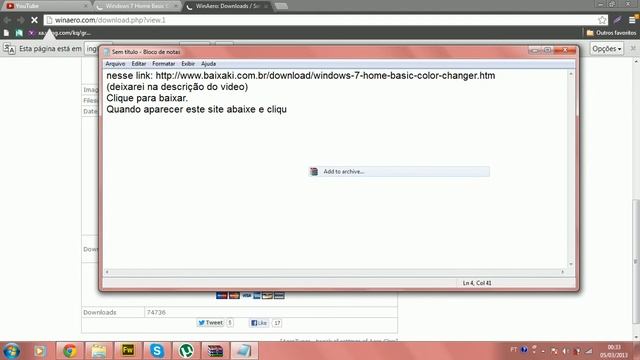Click the Tweet button on the page
Viewport: 640px width, 360px height.
point(211,323)
